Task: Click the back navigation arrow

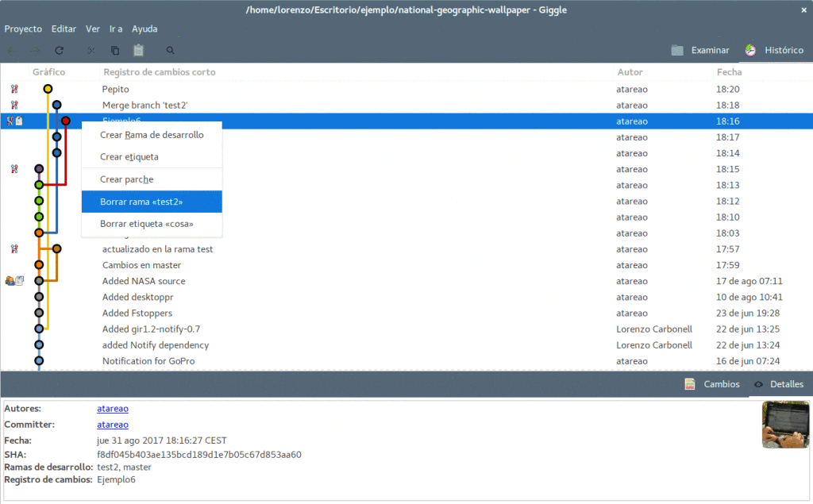Action: click(11, 50)
